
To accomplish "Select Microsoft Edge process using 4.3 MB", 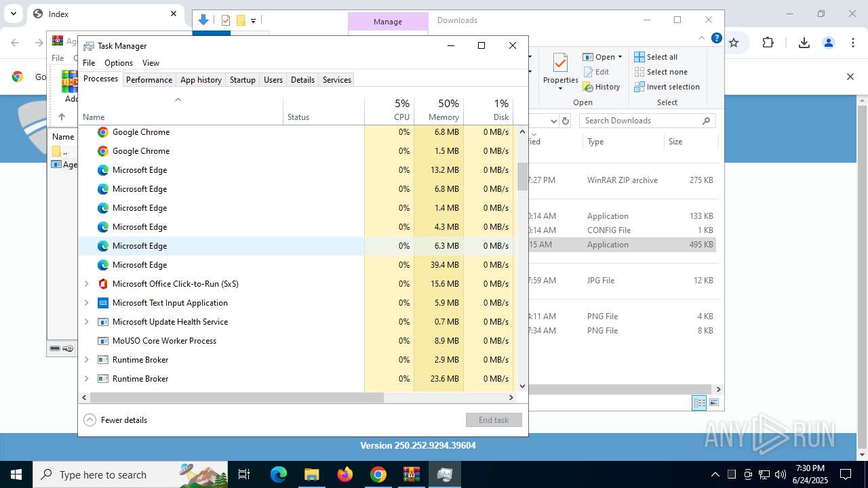I will [x=298, y=227].
